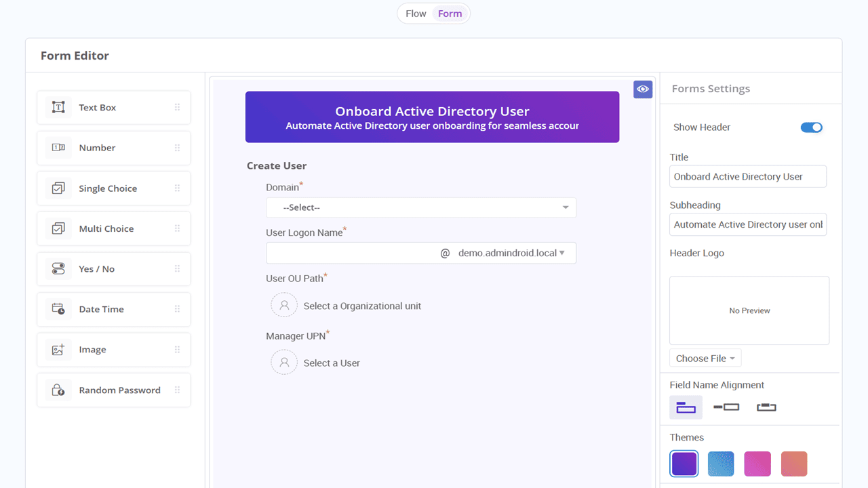Pick the Single Choice field icon
The width and height of the screenshot is (868, 488).
coord(58,188)
